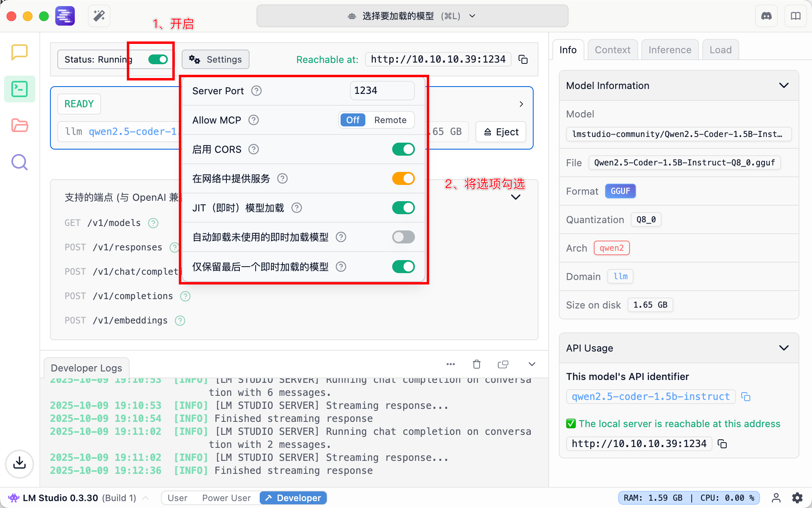Click the magic wand icon in title bar
Viewport: 812px width, 508px height.
99,16
